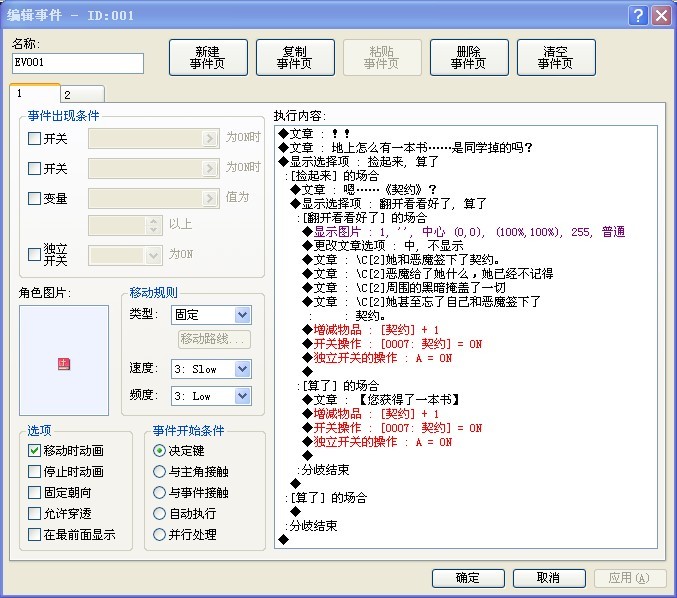Switch to event page tab 2
Screen dimensions: 677x598
82,94
